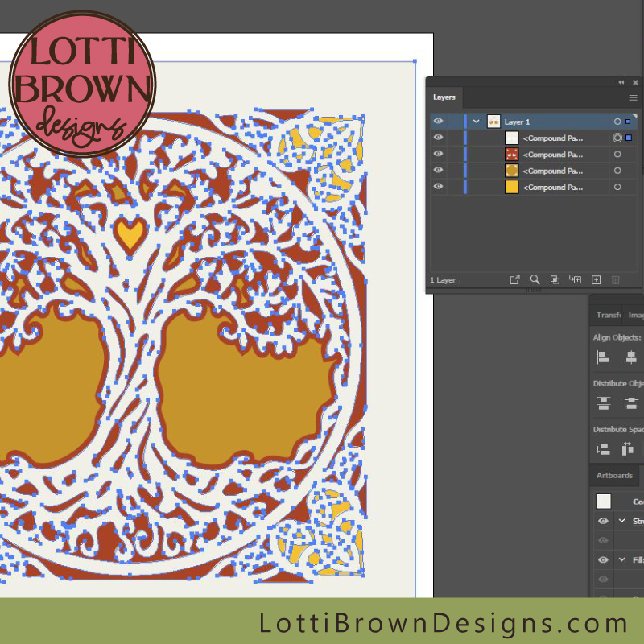Click the Create New Layer icon
The width and height of the screenshot is (644, 644).
click(x=596, y=279)
